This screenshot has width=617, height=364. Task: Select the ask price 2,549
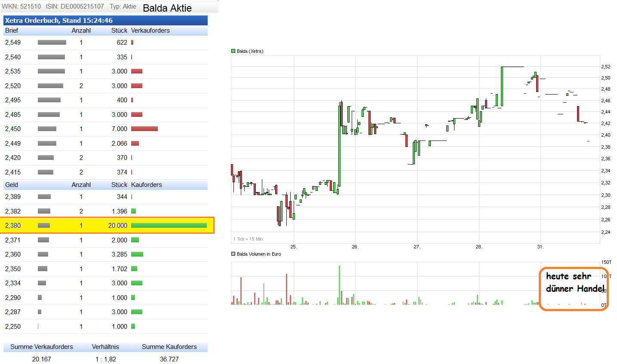(13, 43)
